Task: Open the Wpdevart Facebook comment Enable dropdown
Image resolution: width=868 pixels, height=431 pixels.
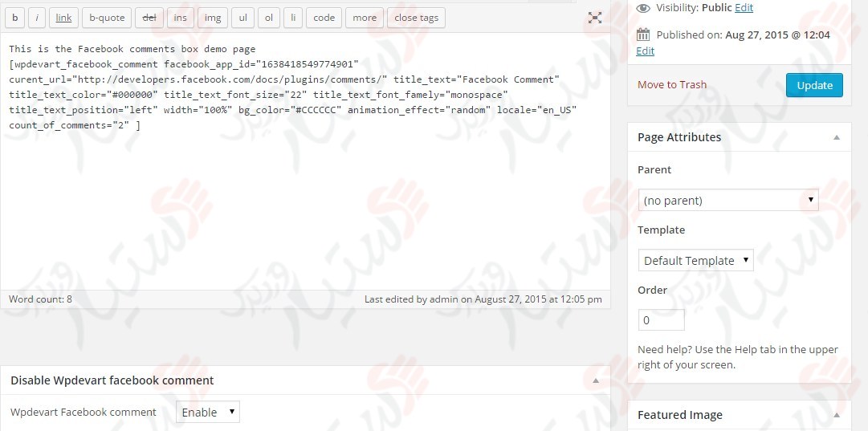Action: [x=207, y=412]
